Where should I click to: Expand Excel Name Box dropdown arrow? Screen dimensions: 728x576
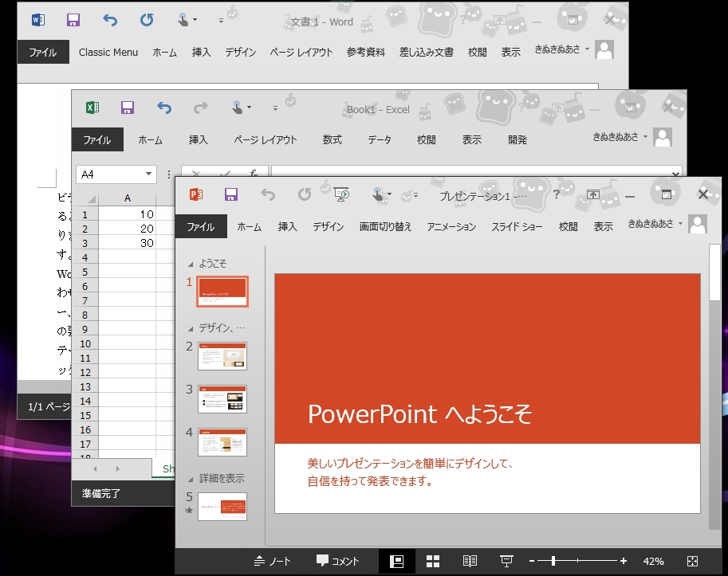pos(148,174)
